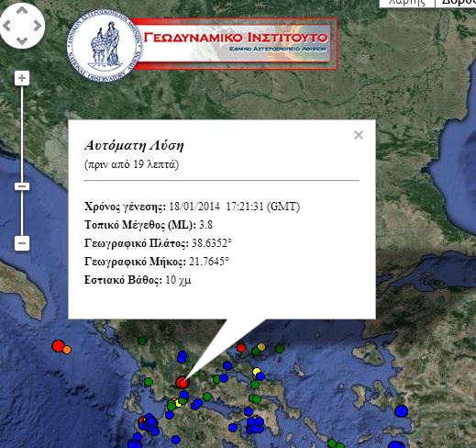
Task: Pan the map right with arrow control
Action: (x=37, y=26)
